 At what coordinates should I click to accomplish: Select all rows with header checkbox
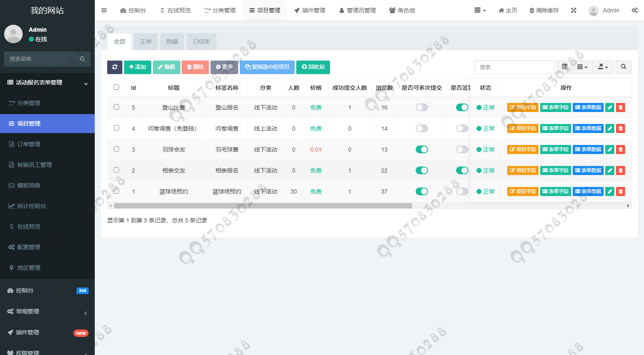point(116,87)
